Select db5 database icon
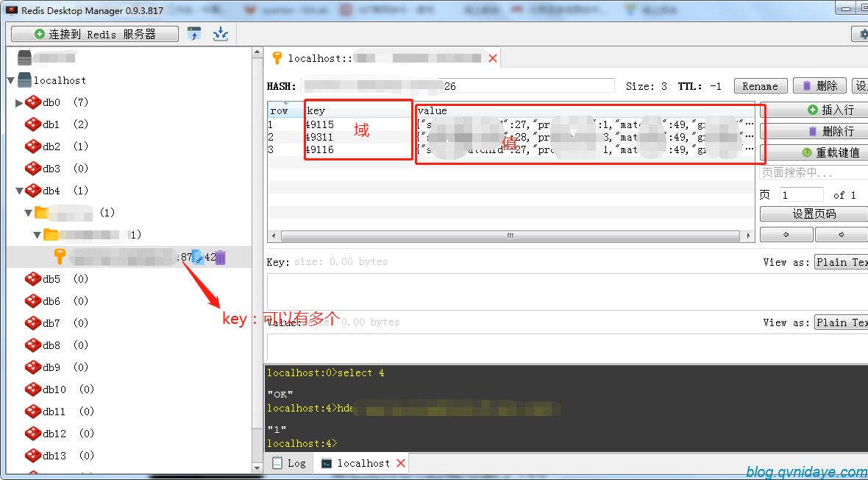This screenshot has height=480, width=868. pos(33,279)
